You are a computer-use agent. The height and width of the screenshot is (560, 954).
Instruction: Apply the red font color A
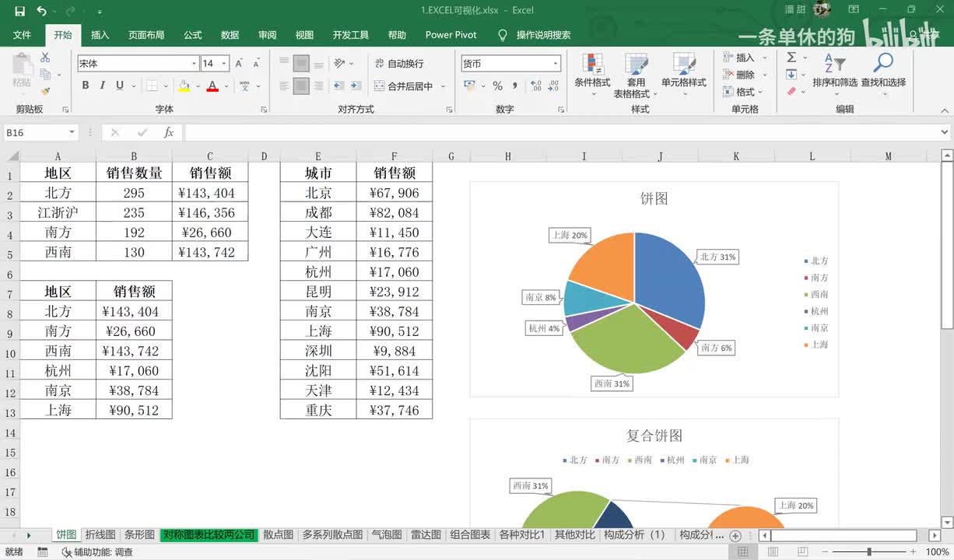pyautogui.click(x=212, y=86)
